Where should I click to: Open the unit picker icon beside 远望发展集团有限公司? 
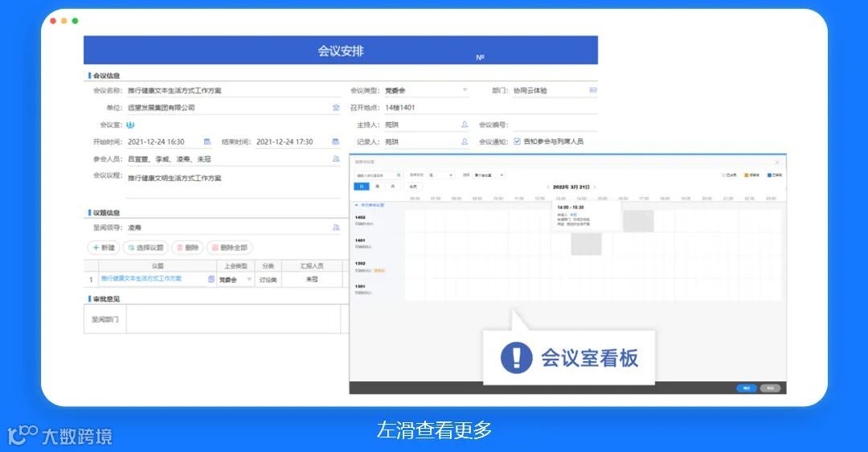click(335, 108)
